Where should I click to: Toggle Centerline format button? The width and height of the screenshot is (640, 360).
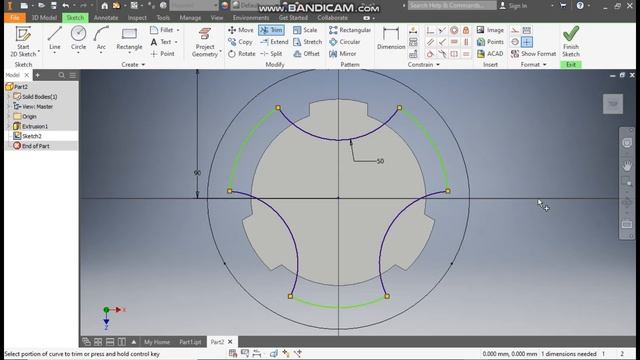[x=515, y=42]
